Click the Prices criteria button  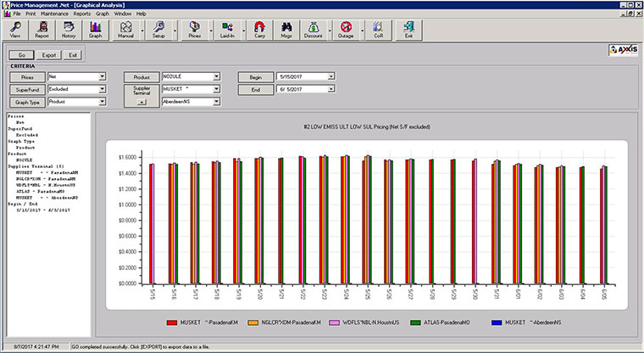click(27, 77)
